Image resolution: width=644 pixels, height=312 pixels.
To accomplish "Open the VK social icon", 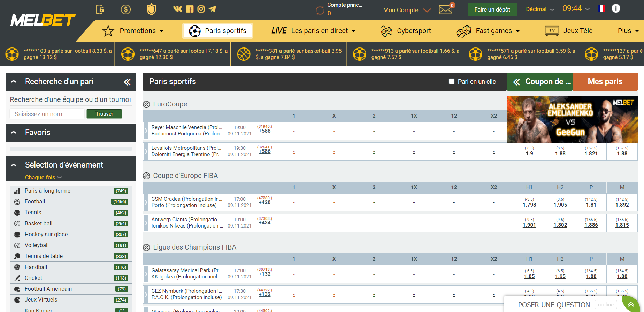I will pyautogui.click(x=178, y=9).
